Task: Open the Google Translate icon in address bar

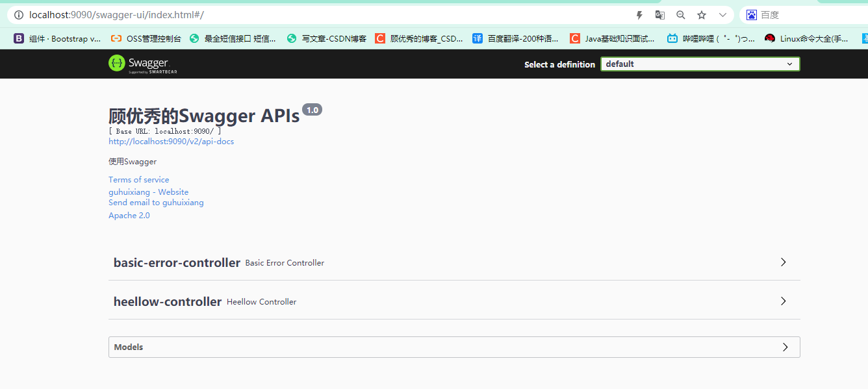Action: click(x=659, y=14)
